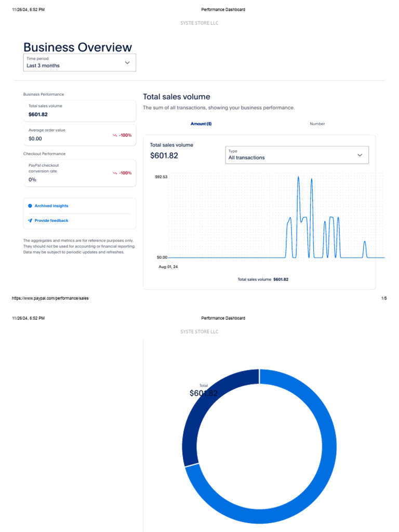Viewport: 399px width, 532px height.
Task: Click the Total sales volume legend below the chart
Action: click(263, 280)
